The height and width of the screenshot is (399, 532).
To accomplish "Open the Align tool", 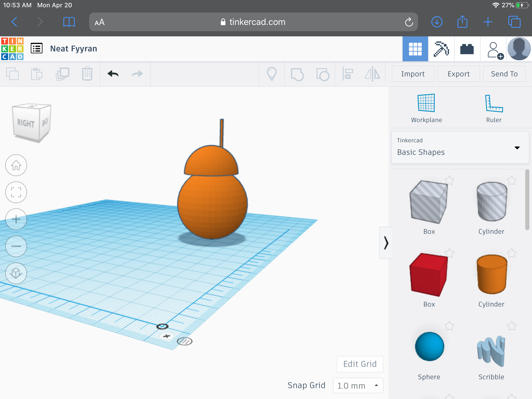I will pyautogui.click(x=348, y=74).
